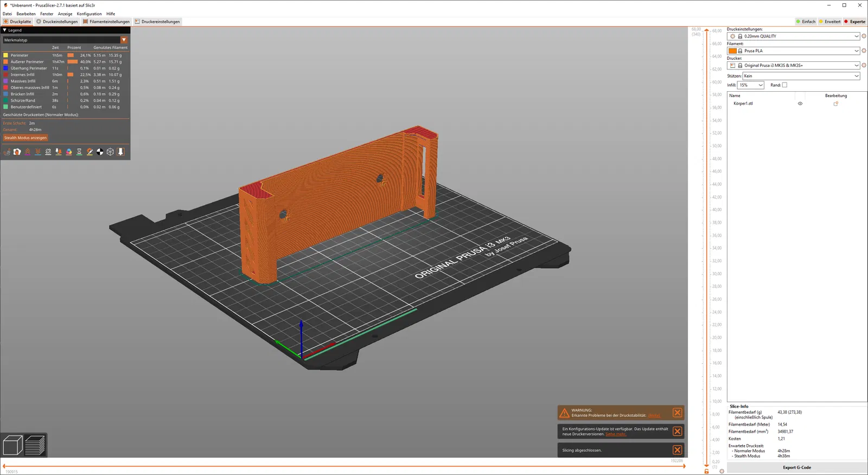
Task: Close the 'Slicing abgeschlossen' notification
Action: click(677, 450)
